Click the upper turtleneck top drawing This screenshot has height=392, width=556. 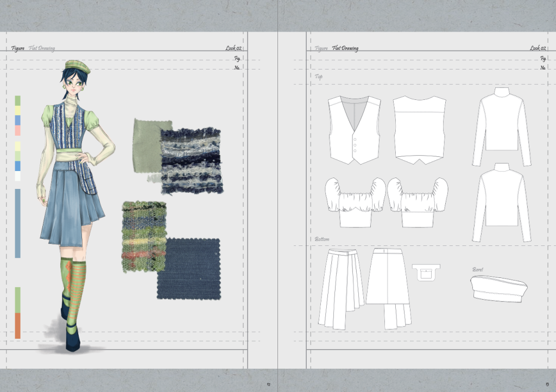(x=501, y=125)
